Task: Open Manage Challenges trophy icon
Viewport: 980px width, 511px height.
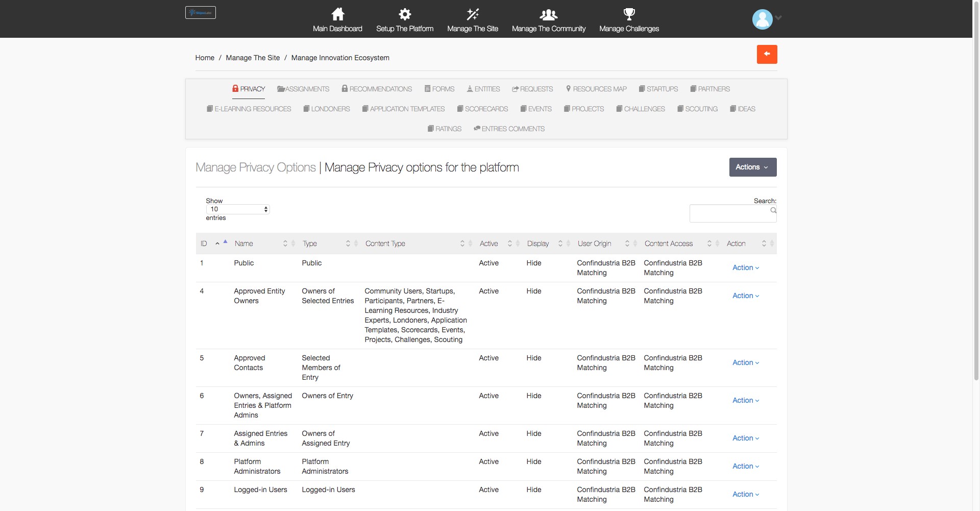Action: 629,14
